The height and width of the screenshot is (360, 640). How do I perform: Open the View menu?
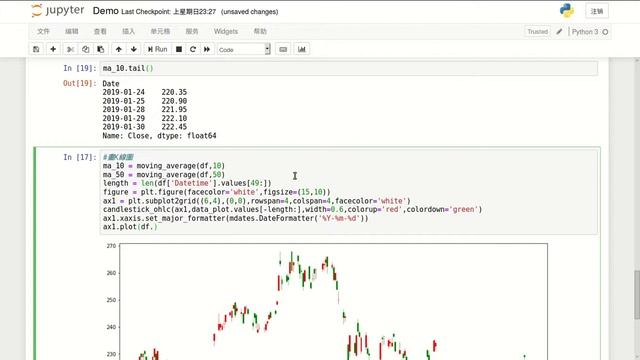tap(100, 31)
